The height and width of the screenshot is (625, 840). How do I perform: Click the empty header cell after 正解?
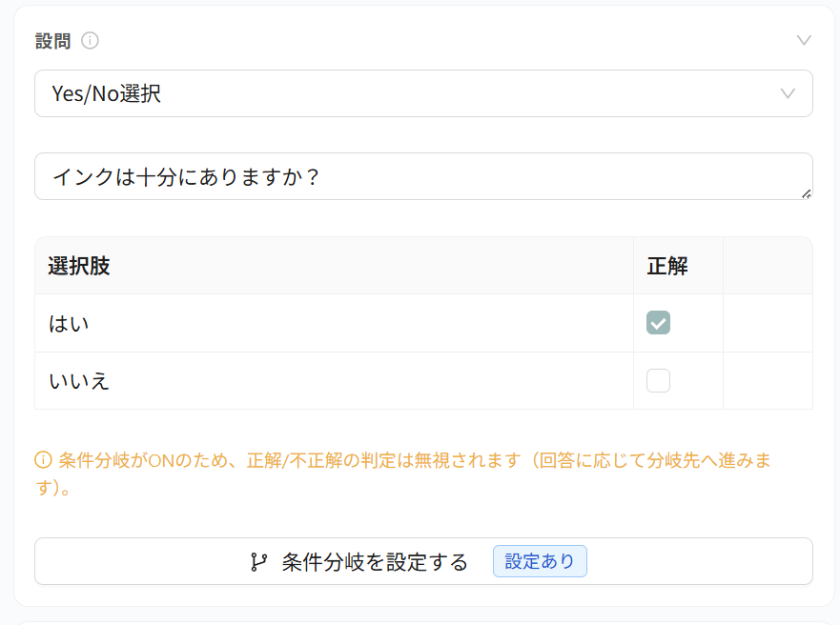pos(768,266)
